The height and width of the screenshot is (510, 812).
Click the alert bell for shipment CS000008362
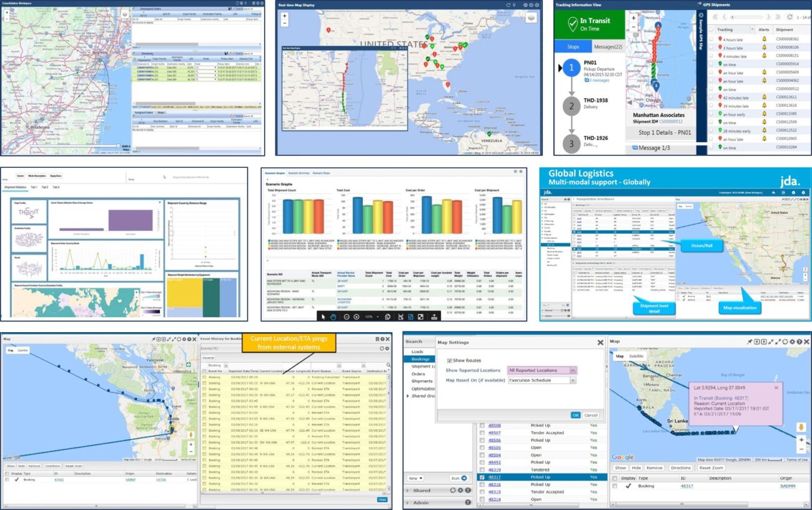coord(763,39)
